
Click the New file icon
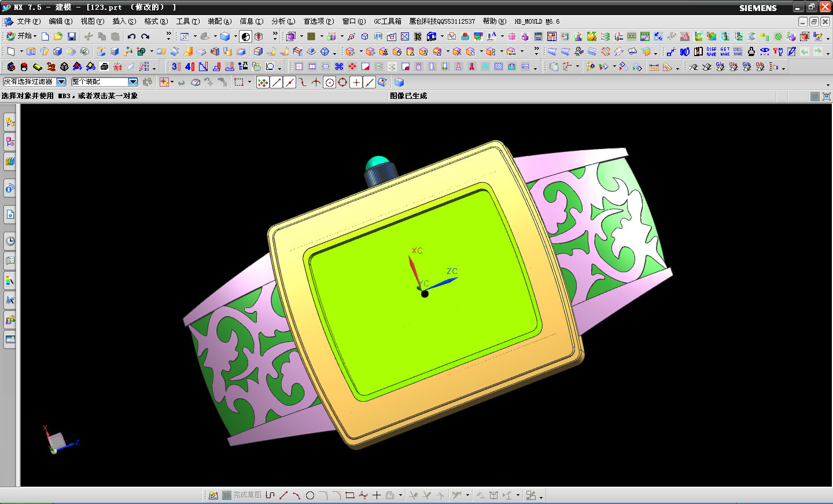pyautogui.click(x=45, y=36)
